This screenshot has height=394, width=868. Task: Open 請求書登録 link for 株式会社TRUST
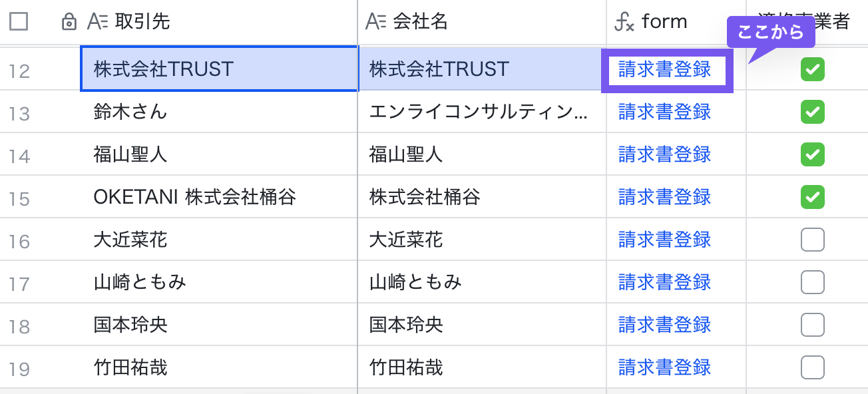click(x=663, y=69)
